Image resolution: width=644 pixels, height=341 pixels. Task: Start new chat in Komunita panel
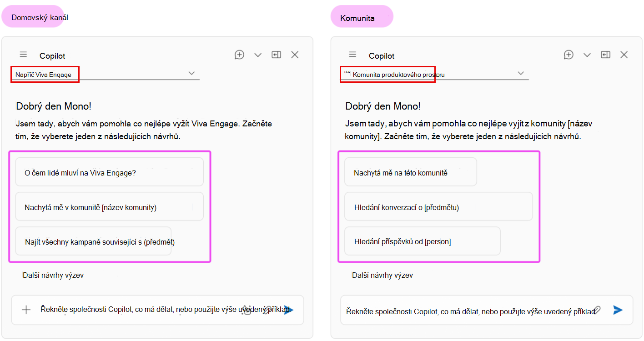[x=569, y=55]
